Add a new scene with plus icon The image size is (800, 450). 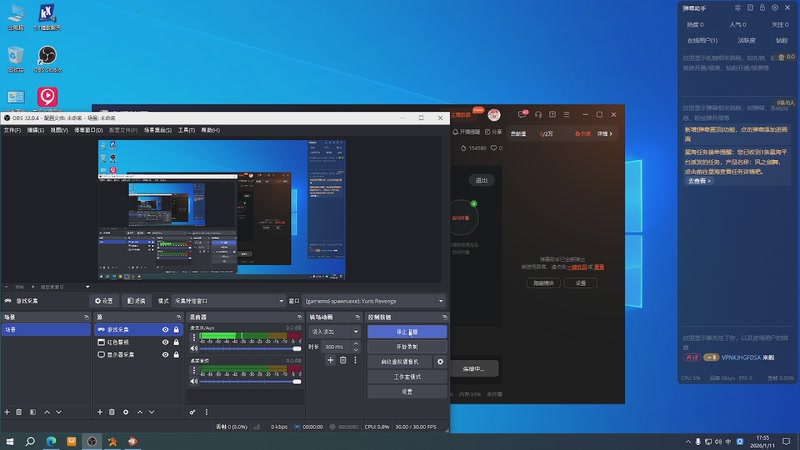[7, 412]
